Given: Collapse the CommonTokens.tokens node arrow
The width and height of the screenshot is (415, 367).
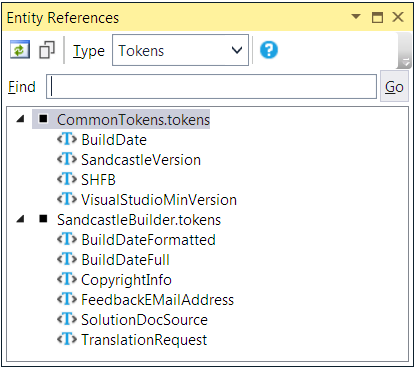Looking at the screenshot, I should [x=21, y=119].
